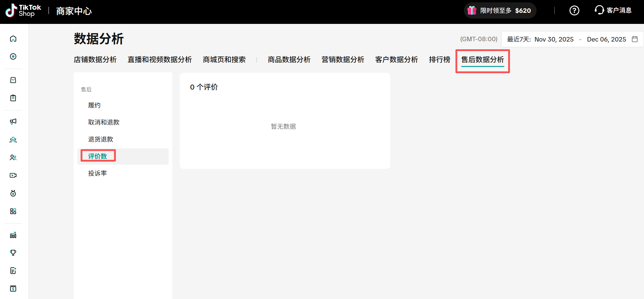
Task: Select the 排行榜 tab
Action: [439, 59]
